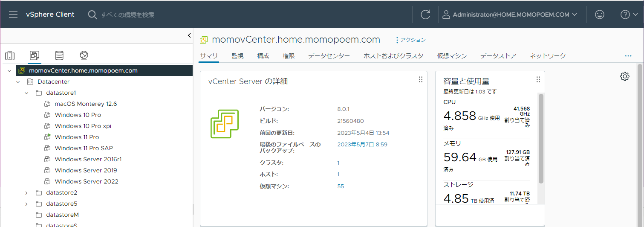Open the ネットワーク tab
Image resolution: width=644 pixels, height=227 pixels.
pyautogui.click(x=548, y=56)
